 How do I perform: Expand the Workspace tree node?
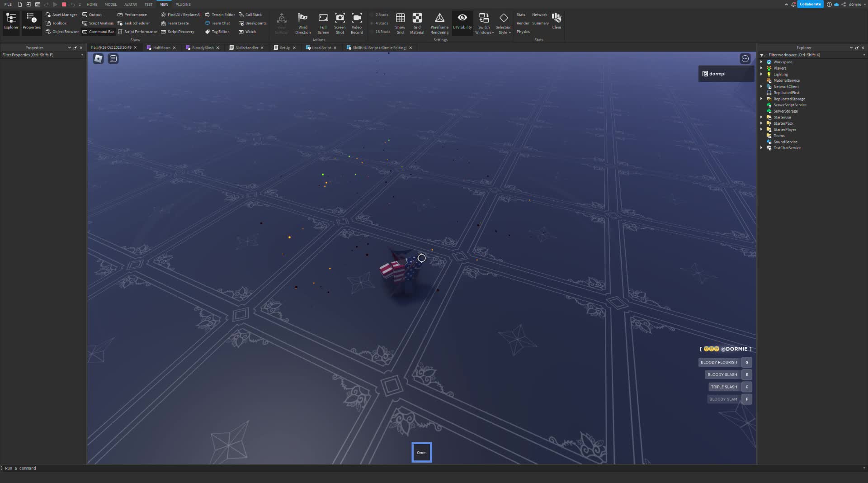(761, 62)
